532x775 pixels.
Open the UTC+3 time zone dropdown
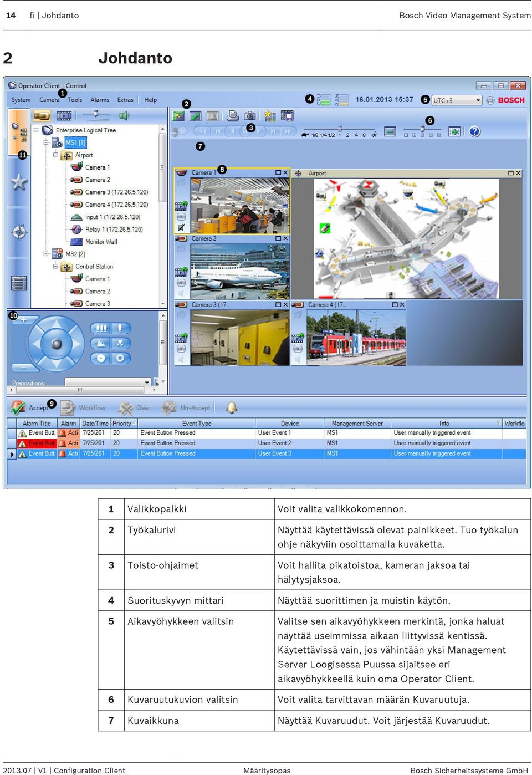coord(457,100)
